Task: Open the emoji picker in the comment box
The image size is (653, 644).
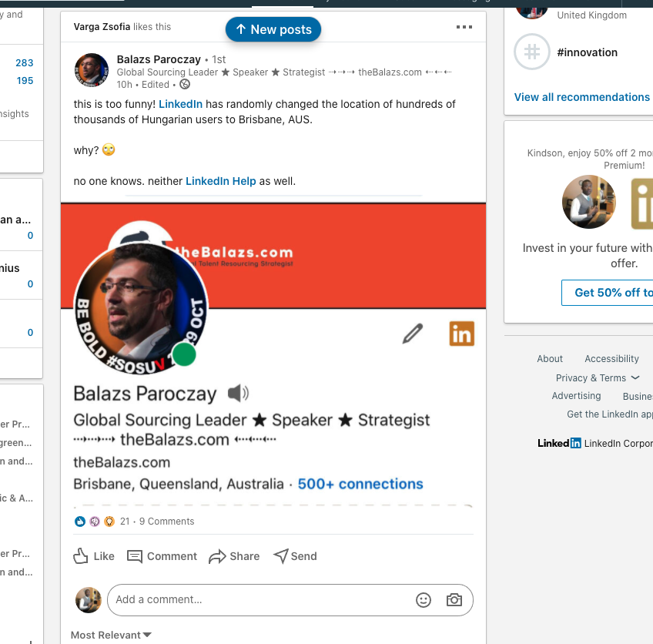Action: tap(424, 600)
